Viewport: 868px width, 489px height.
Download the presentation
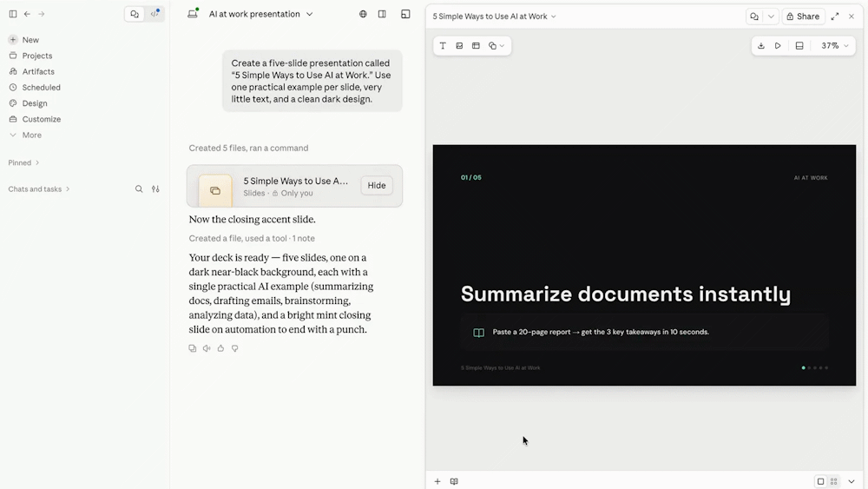pyautogui.click(x=761, y=46)
